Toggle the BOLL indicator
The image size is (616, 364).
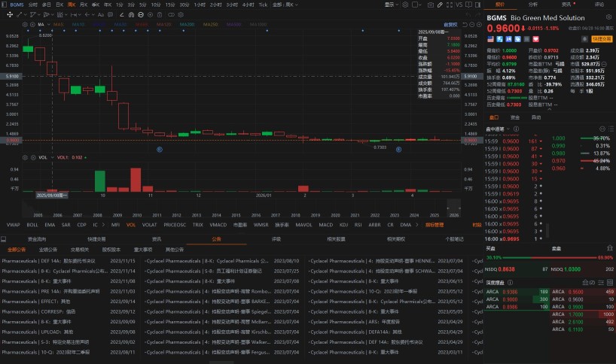click(x=32, y=225)
